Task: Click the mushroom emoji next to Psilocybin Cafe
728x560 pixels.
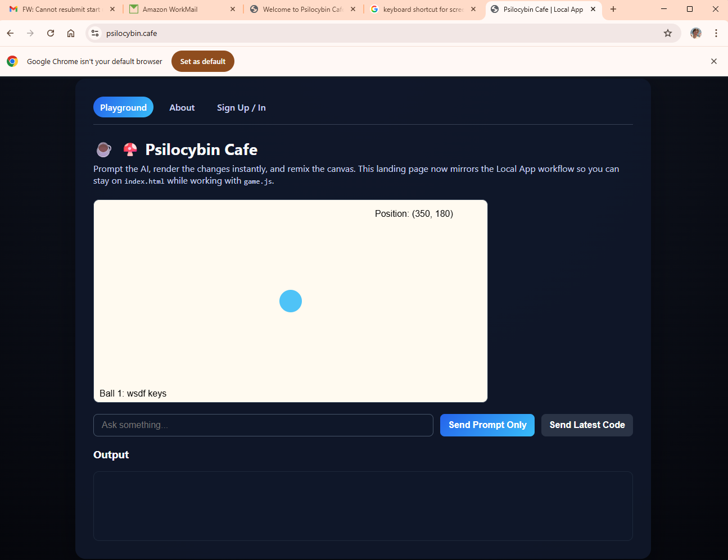Action: click(130, 149)
